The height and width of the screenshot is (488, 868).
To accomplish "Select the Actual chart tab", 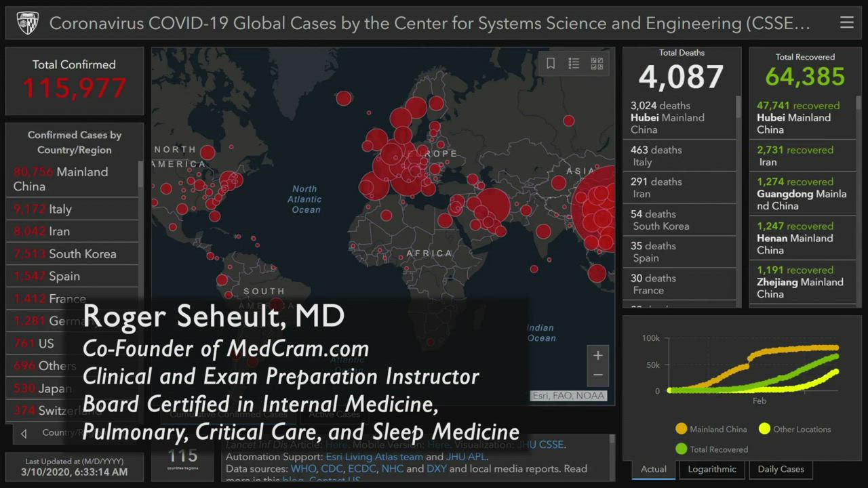I will [x=653, y=469].
